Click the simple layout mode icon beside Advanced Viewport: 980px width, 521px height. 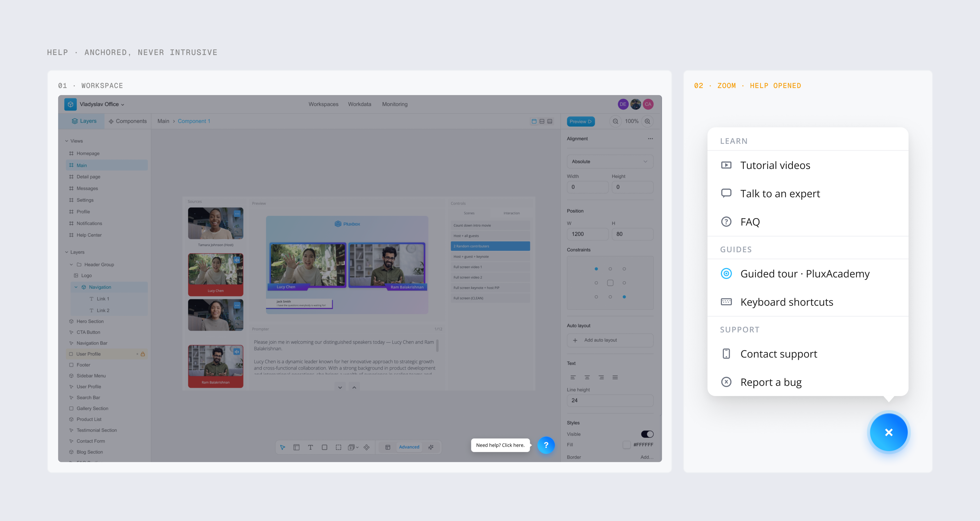click(388, 447)
